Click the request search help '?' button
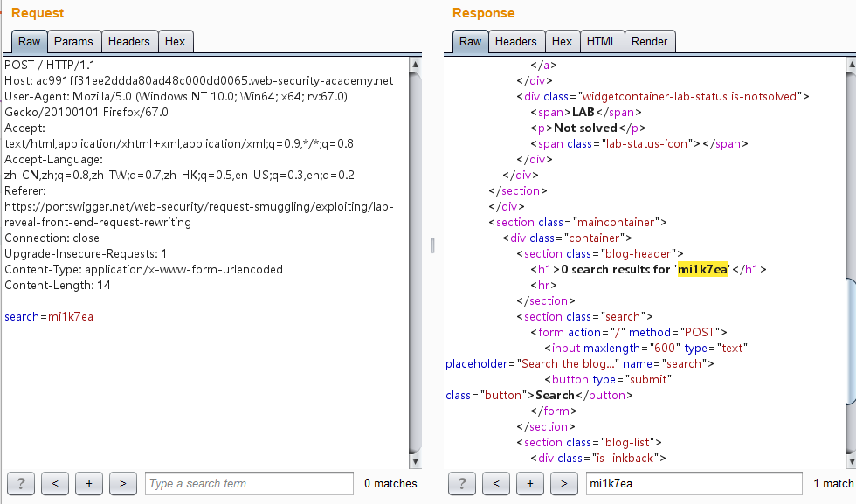 [x=21, y=483]
